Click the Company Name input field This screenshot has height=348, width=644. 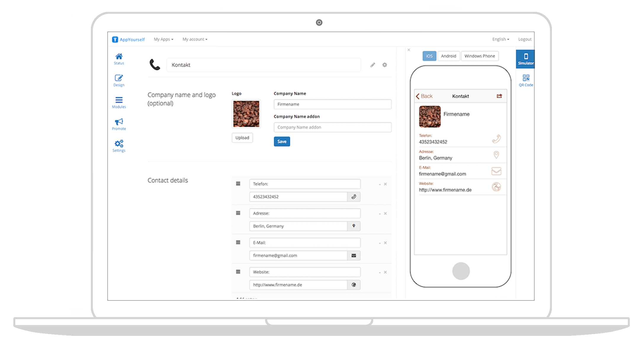(333, 104)
